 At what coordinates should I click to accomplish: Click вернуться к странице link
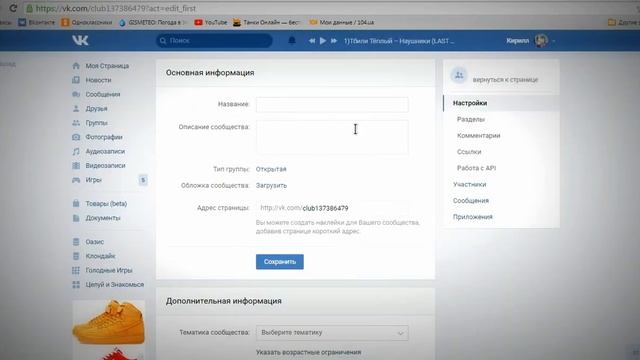tap(505, 80)
